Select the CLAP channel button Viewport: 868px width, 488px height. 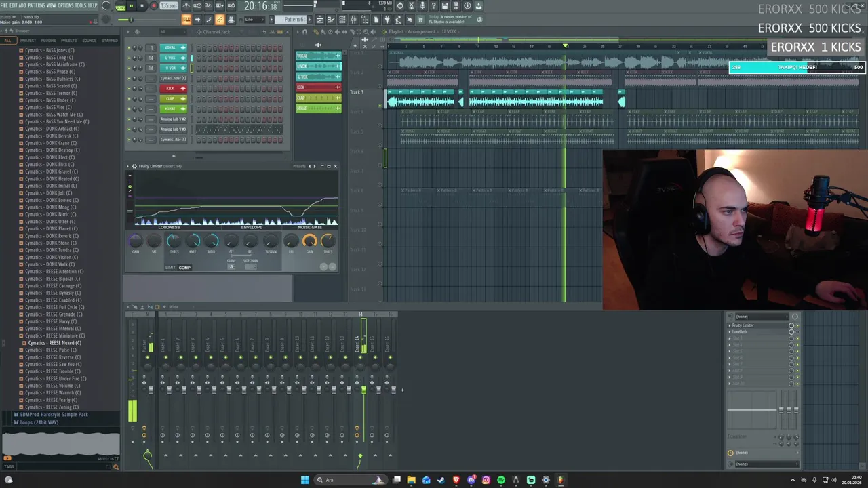click(172, 99)
